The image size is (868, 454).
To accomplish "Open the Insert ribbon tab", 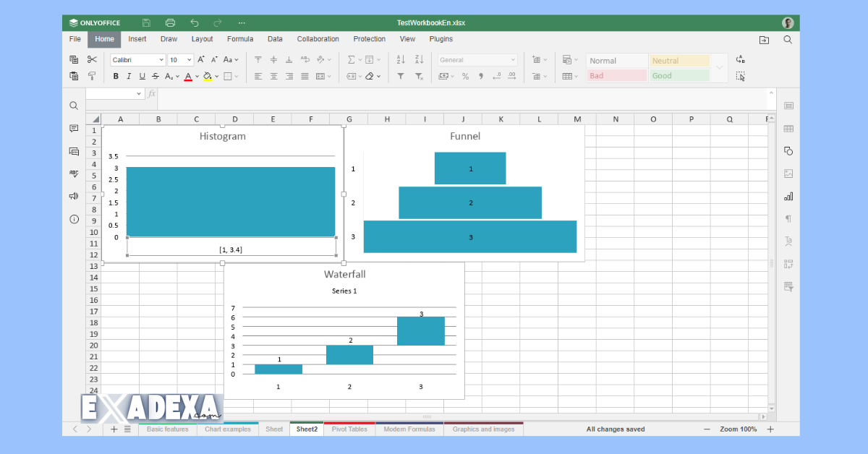I will 137,39.
